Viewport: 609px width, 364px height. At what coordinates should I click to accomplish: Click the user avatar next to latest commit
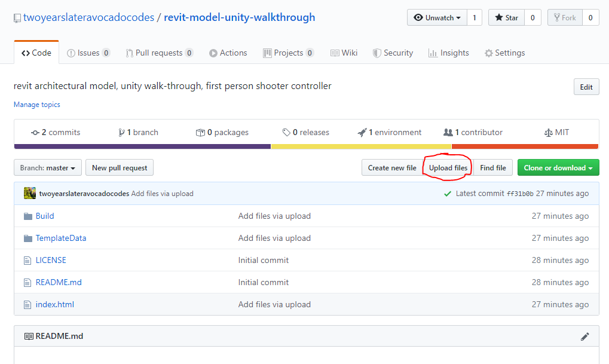coord(30,193)
